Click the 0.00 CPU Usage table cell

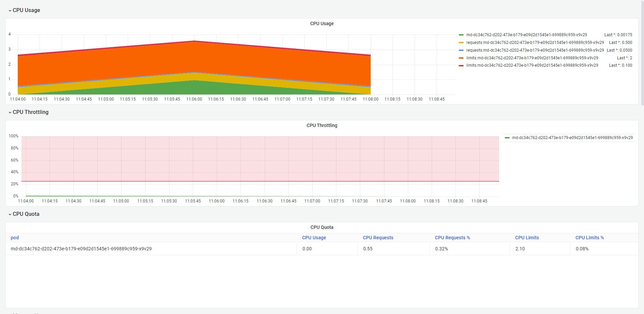point(327,249)
